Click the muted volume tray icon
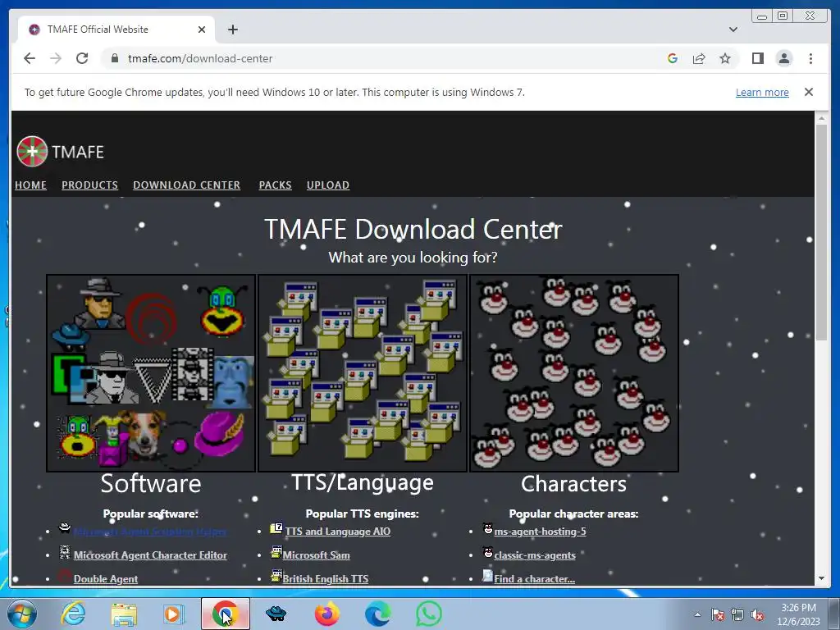The height and width of the screenshot is (630, 840). (x=757, y=614)
